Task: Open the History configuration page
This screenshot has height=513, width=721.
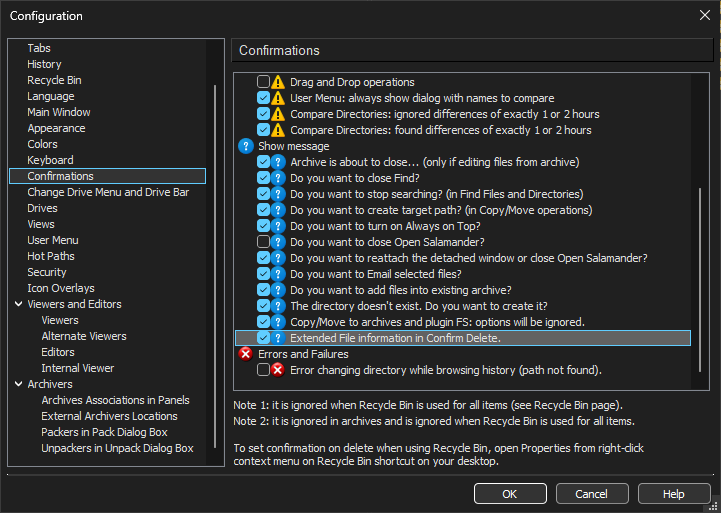Action: pos(44,64)
